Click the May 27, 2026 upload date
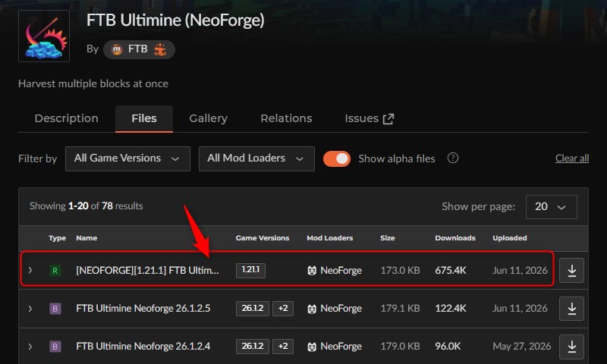Image resolution: width=607 pixels, height=364 pixels. click(x=521, y=347)
